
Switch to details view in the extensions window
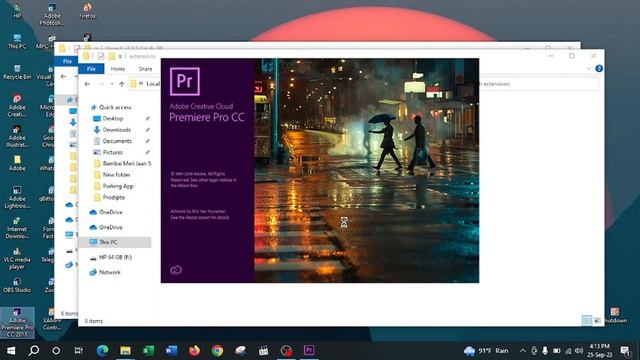[587, 320]
